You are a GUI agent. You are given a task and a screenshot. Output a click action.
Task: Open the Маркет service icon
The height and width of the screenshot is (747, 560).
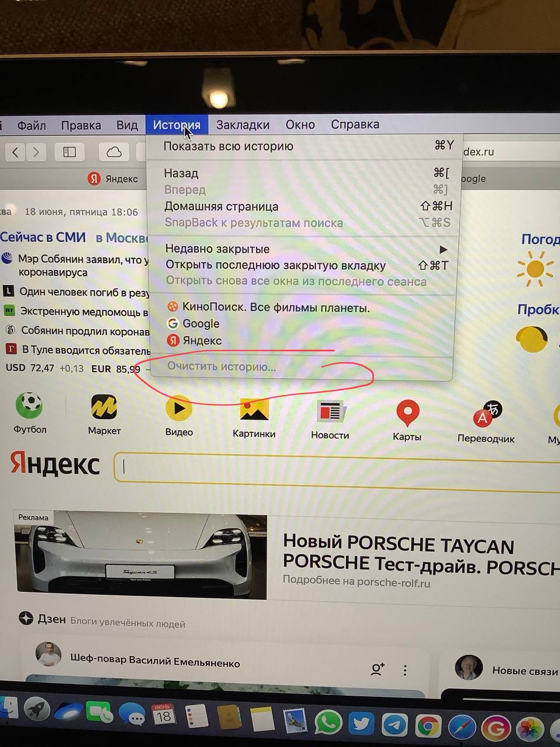tap(104, 407)
